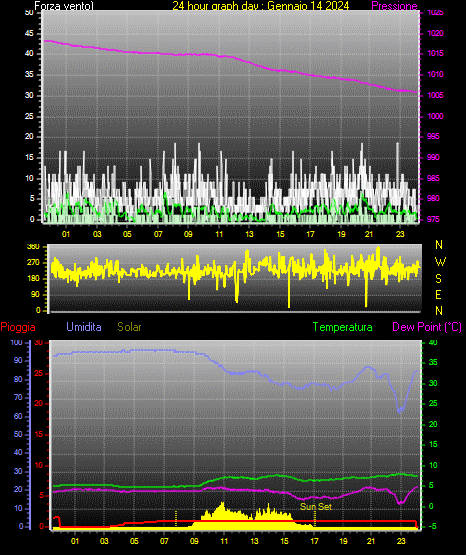Screen dimensions: 466x555
Task: Click the Umidita legend label
Action: click(84, 327)
